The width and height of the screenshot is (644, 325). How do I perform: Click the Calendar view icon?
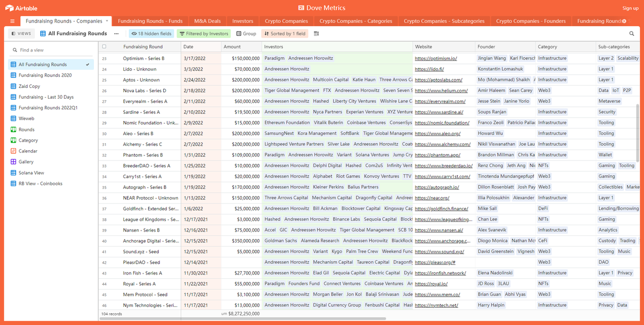click(13, 151)
